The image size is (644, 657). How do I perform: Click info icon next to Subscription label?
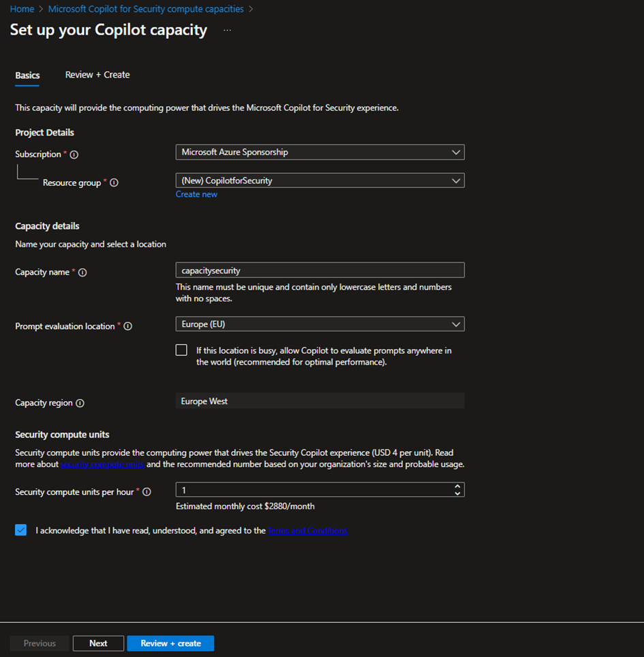(x=74, y=155)
